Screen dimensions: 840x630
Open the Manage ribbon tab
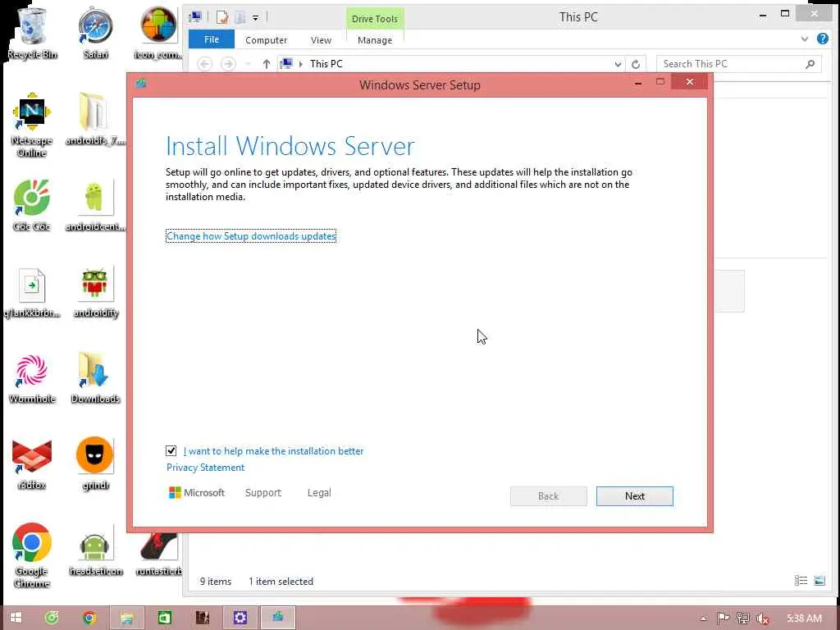(x=375, y=40)
